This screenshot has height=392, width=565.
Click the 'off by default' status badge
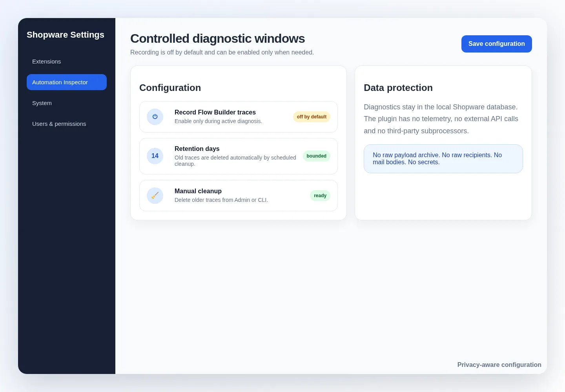pos(312,117)
